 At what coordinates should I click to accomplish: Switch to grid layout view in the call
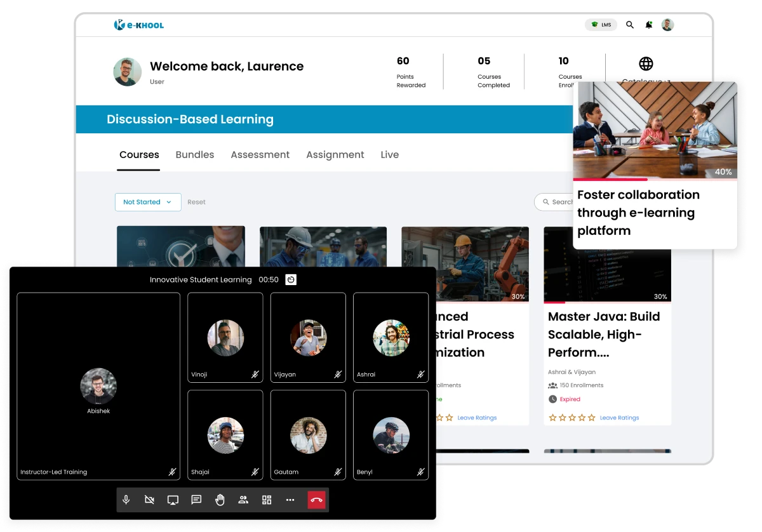[267, 500]
